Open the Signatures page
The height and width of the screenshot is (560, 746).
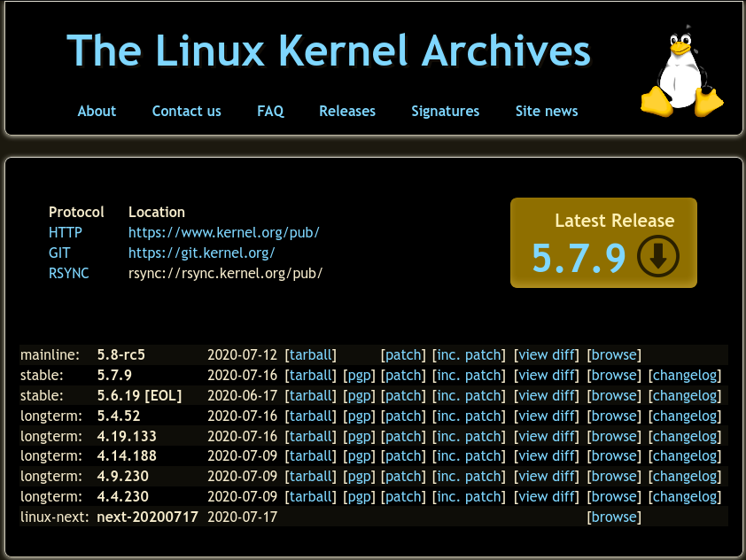click(x=446, y=111)
